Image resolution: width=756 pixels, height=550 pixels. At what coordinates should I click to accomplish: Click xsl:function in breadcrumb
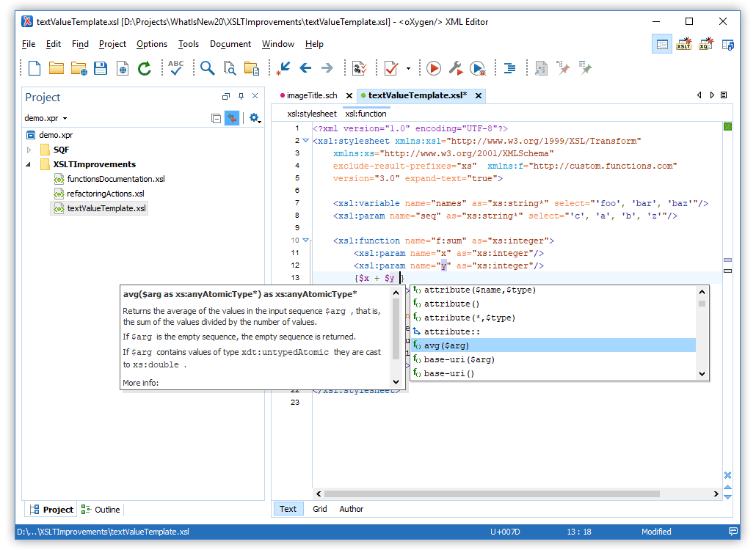point(366,114)
